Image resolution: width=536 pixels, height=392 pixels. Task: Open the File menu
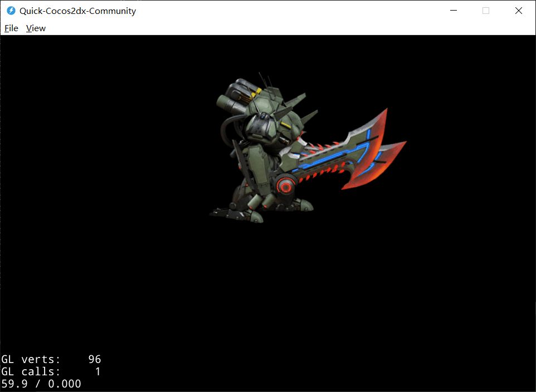click(11, 28)
